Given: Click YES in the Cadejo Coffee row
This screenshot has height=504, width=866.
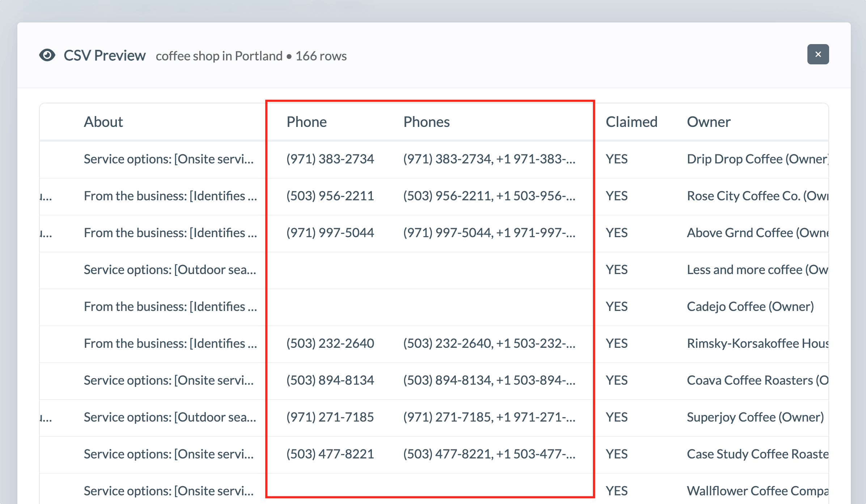Looking at the screenshot, I should pyautogui.click(x=617, y=307).
